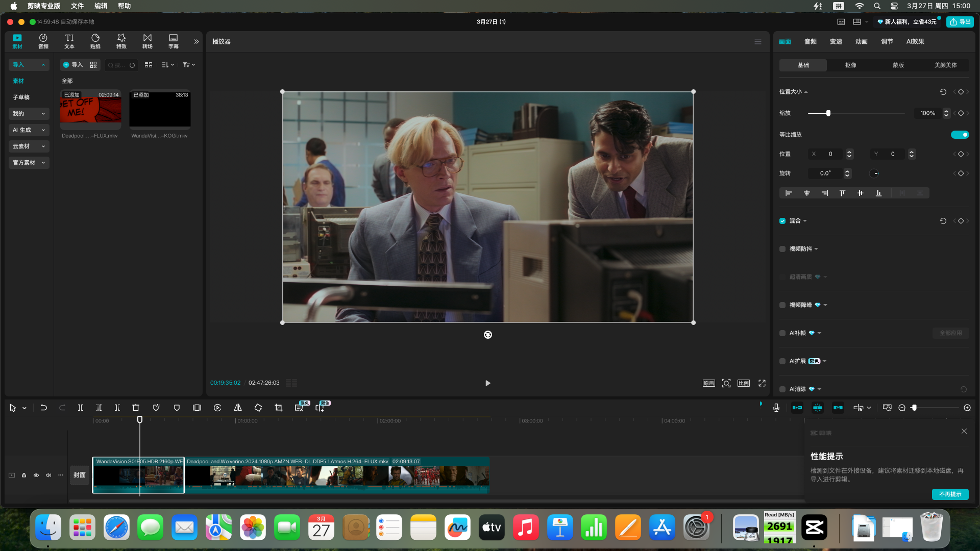
Task: Open the 蒙版 mask sub-tab
Action: (x=898, y=65)
